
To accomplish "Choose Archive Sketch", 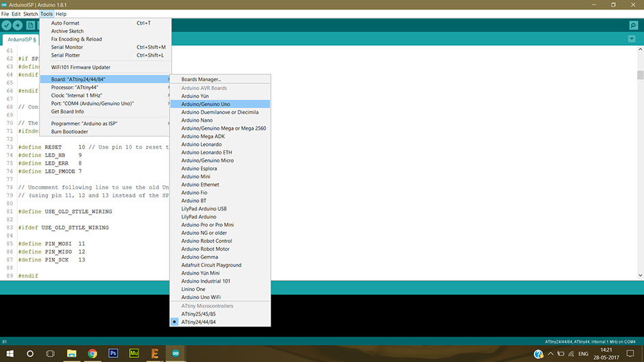I will (105, 31).
